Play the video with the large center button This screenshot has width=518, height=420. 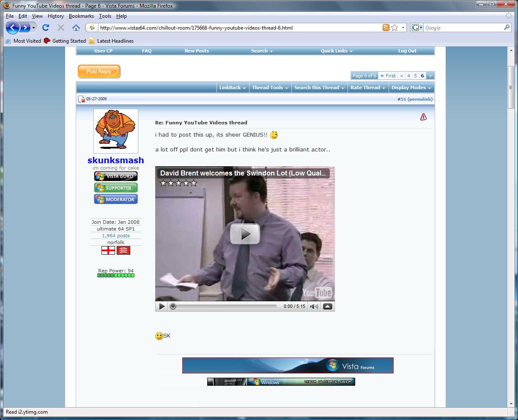(x=245, y=234)
